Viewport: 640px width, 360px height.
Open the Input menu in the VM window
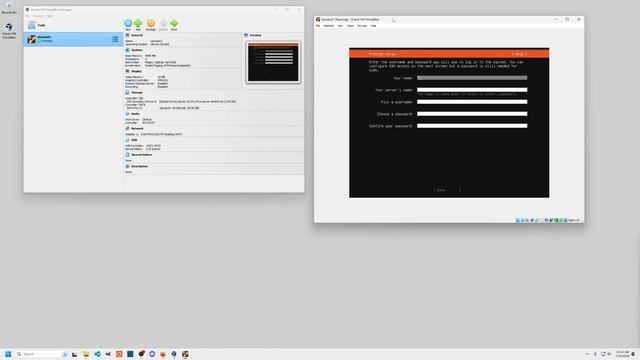pos(350,26)
